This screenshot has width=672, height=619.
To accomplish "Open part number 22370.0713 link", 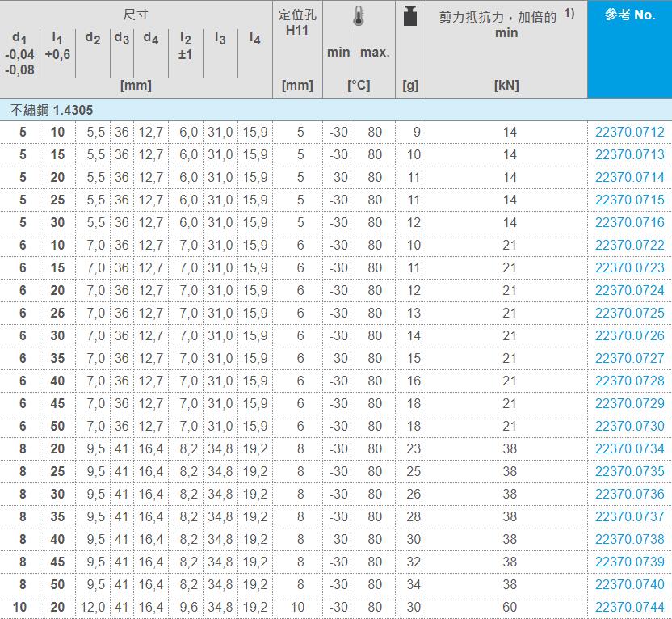I will 629,154.
